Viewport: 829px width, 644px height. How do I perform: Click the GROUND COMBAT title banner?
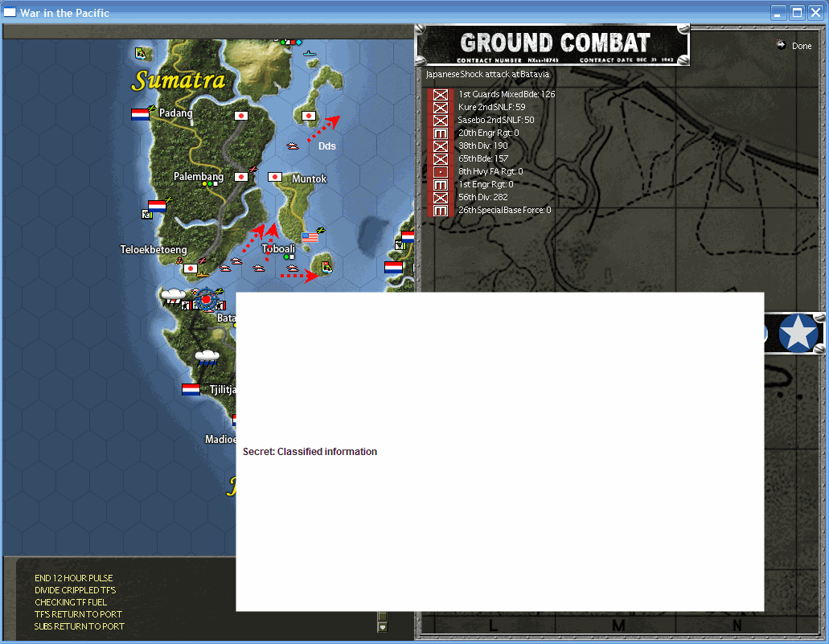click(x=553, y=45)
